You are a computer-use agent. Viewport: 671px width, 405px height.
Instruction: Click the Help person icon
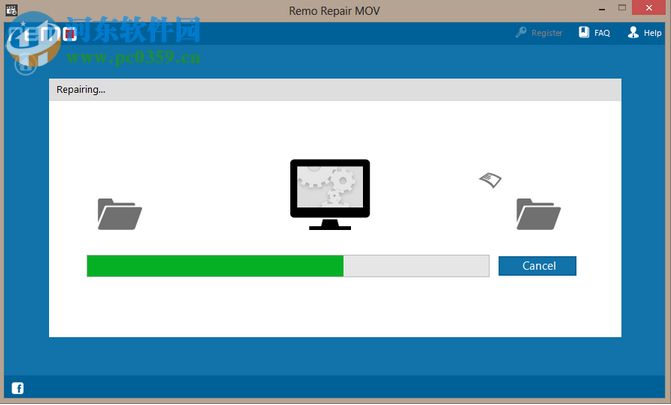[x=633, y=32]
